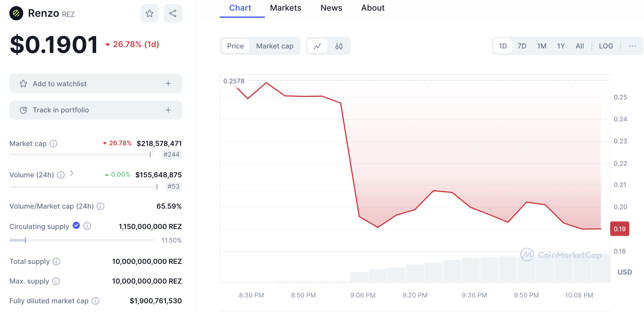Expand the Volume (24h) chevron arrow
Screen dimensions: 644x312
coord(72,173)
